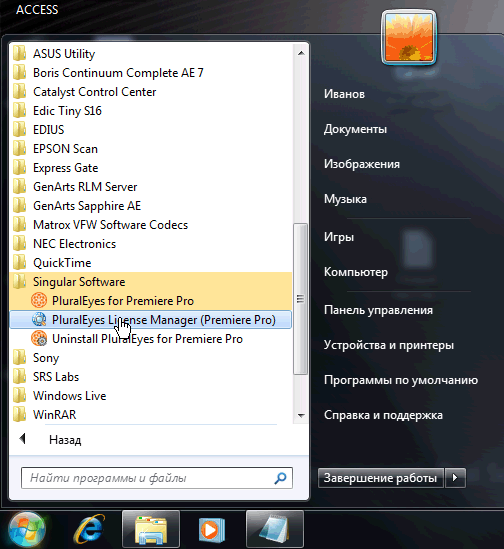Expand the SRS Labs folder
The image size is (504, 549).
pos(151,377)
